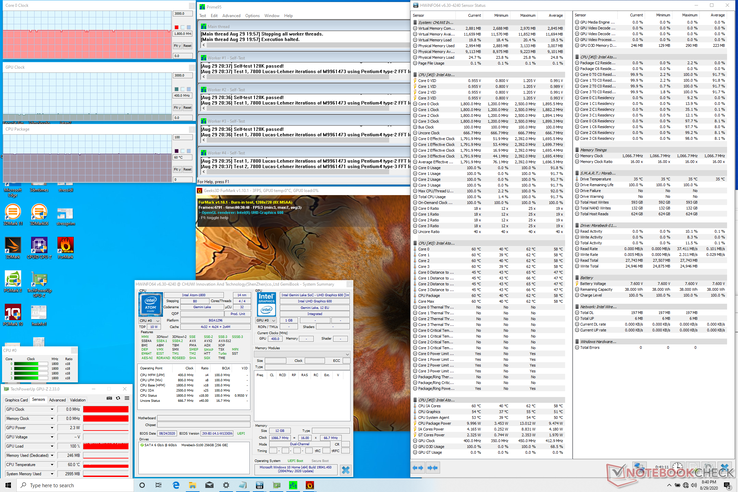Expand the Memory Used (Dedicated) dropdown in GPU-Z
The image size is (738, 492).
click(x=52, y=455)
